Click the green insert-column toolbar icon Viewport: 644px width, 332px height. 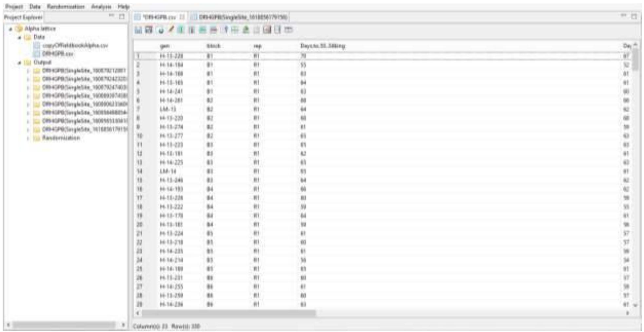coord(181,31)
